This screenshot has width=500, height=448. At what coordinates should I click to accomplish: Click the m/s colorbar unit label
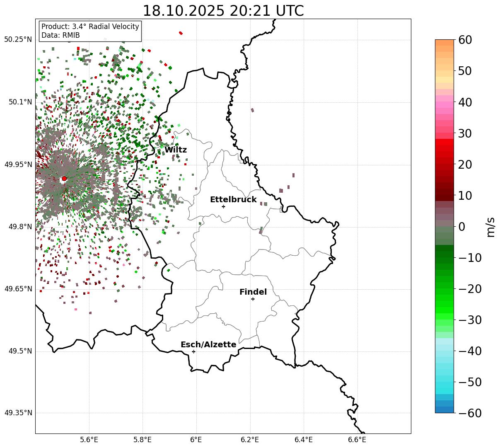coord(490,227)
